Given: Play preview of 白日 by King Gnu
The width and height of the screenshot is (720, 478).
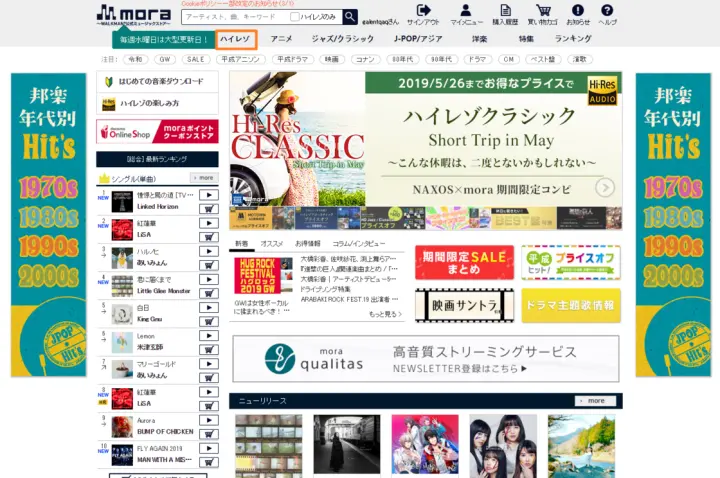Looking at the screenshot, I should point(208,308).
